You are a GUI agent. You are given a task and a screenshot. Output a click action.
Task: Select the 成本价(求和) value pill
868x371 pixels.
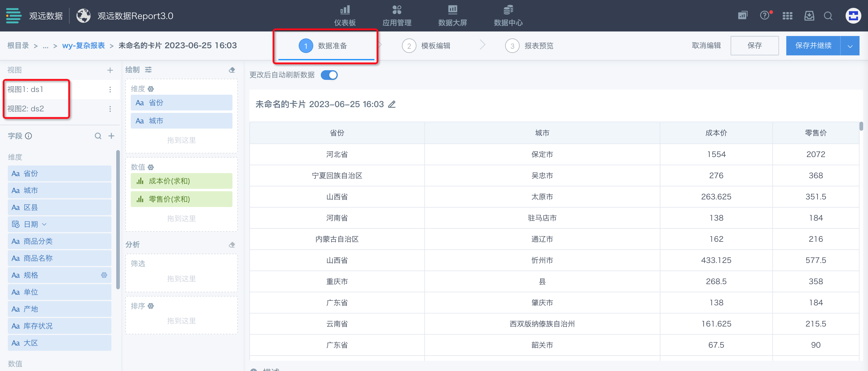(181, 181)
